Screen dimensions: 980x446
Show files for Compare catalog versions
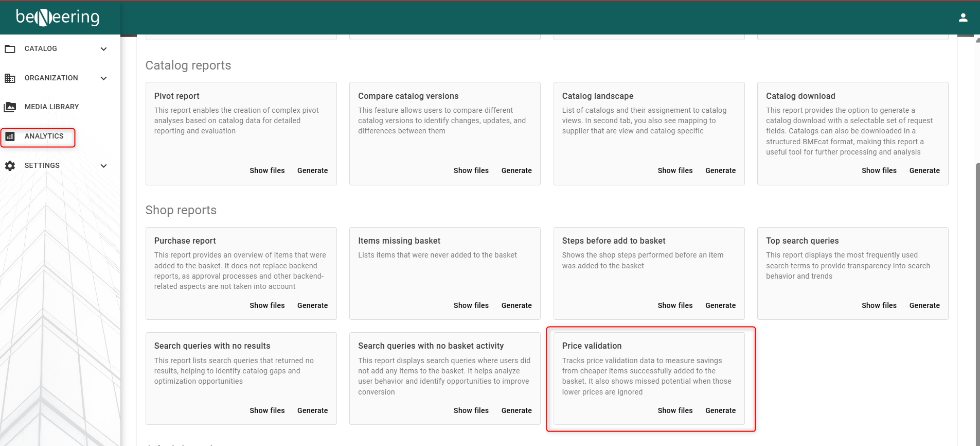[x=471, y=170]
